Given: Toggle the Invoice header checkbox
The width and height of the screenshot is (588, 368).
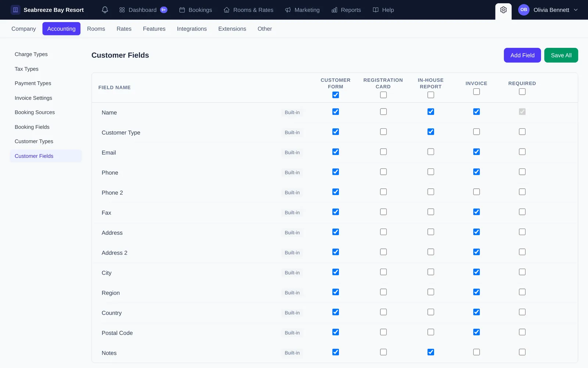Looking at the screenshot, I should click(476, 92).
